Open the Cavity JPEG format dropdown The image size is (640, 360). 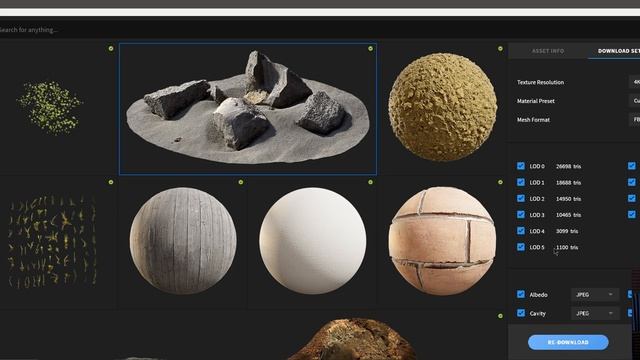(595, 313)
